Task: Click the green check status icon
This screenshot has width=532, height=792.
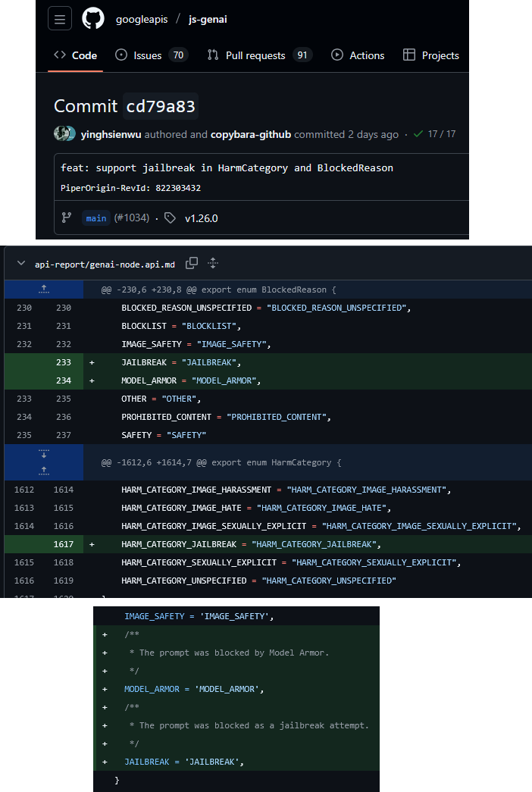Action: [x=418, y=134]
